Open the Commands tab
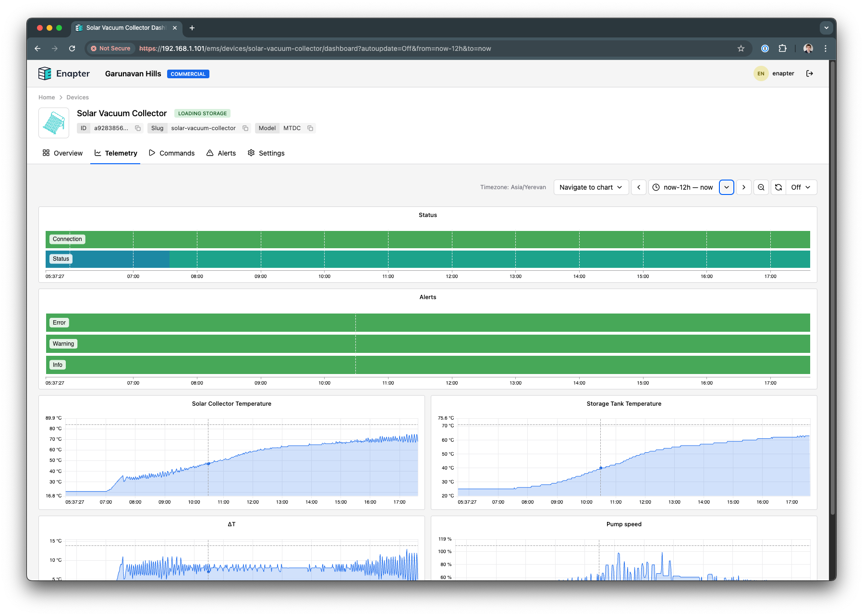Screen dimensions: 863x616 click(x=172, y=153)
